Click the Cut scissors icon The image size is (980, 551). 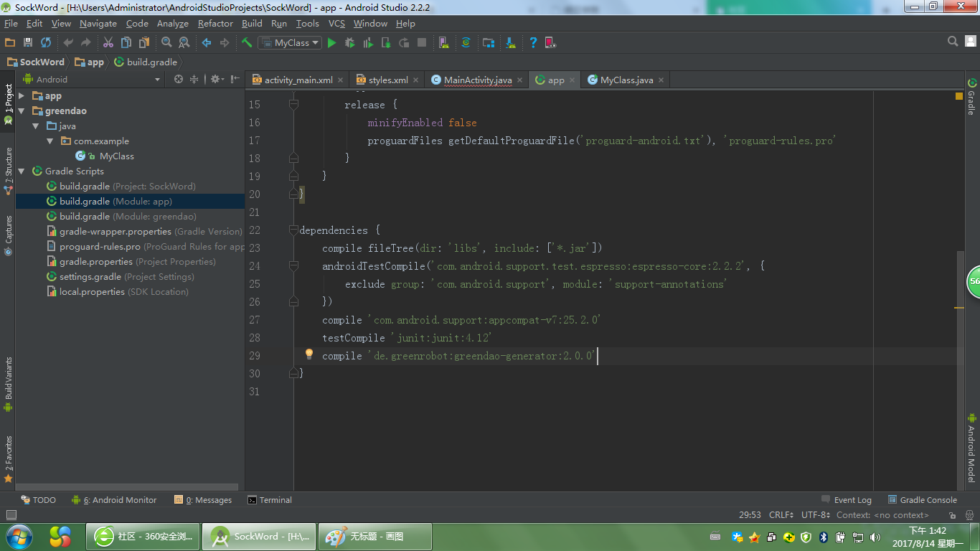tap(108, 43)
